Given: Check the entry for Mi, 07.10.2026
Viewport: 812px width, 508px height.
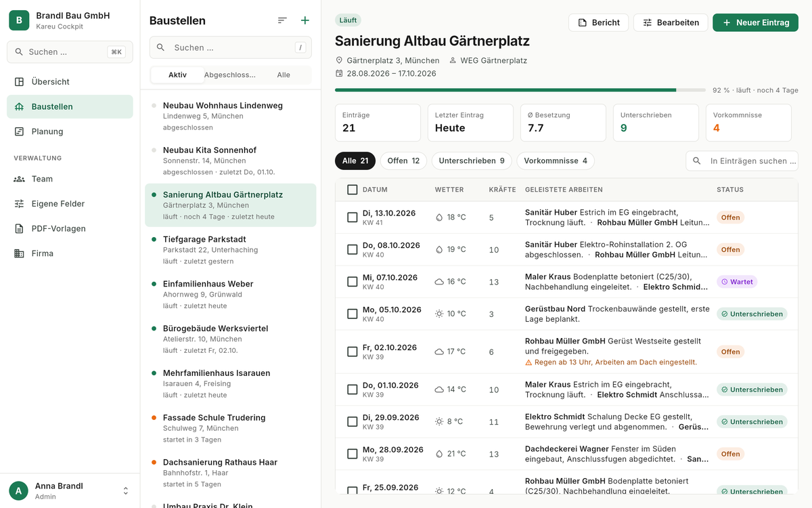Looking at the screenshot, I should 352,282.
